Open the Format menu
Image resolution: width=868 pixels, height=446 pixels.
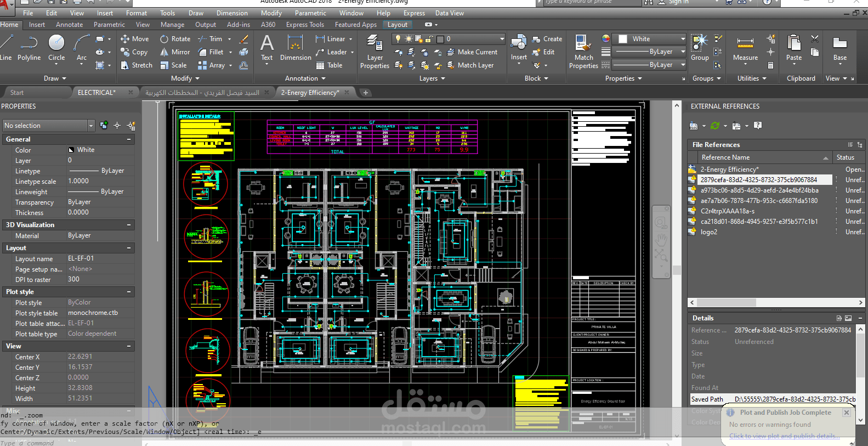(137, 13)
